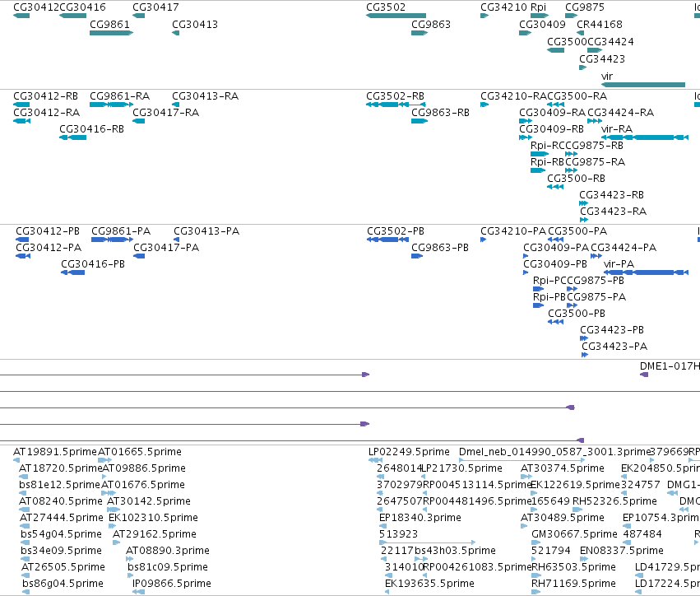Select the CG30412-PB protein label
The height and width of the screenshot is (596, 700).
(48, 231)
